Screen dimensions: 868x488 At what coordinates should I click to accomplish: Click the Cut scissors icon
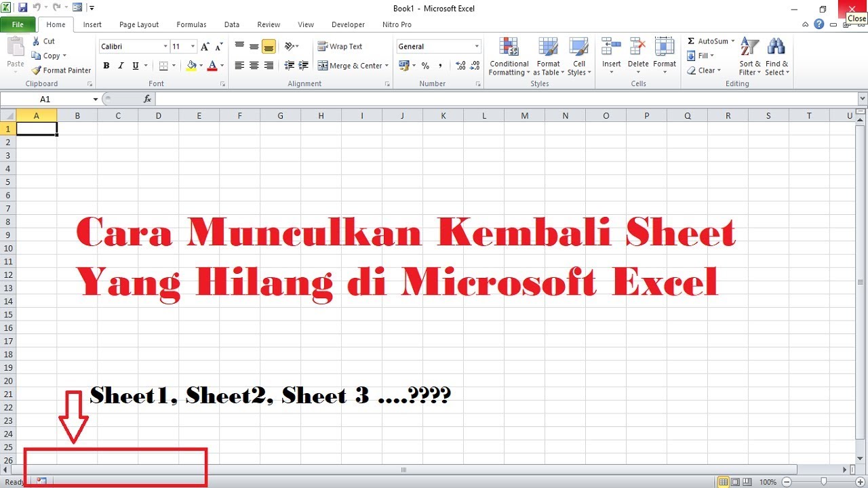(36, 41)
